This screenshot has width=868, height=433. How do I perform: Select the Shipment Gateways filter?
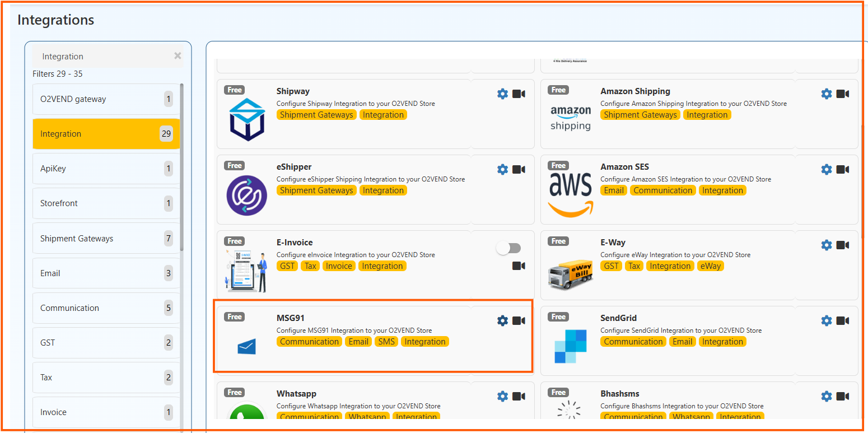click(x=106, y=239)
